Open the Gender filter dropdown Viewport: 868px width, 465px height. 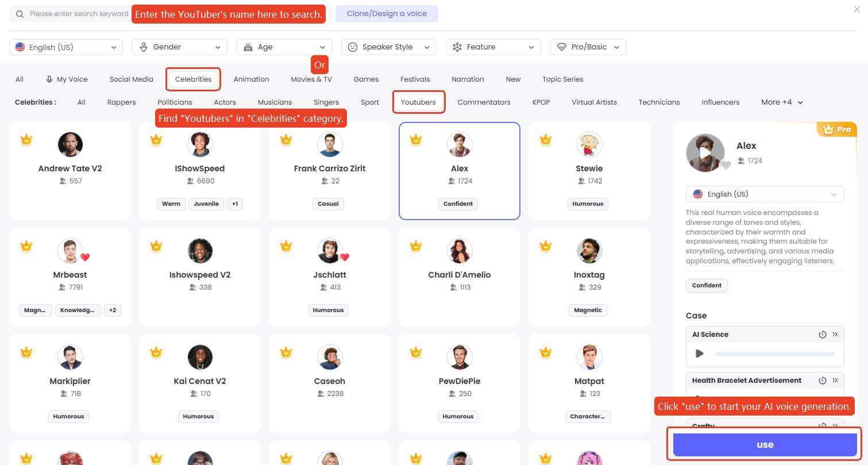[179, 47]
